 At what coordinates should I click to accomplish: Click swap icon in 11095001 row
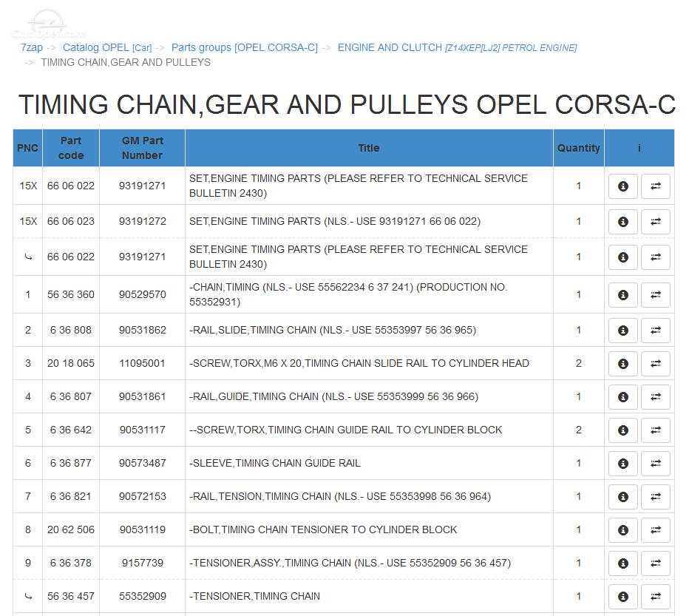click(x=655, y=364)
